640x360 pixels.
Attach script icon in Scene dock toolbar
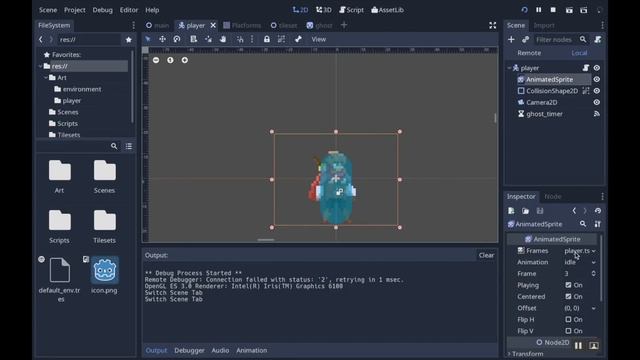point(598,40)
